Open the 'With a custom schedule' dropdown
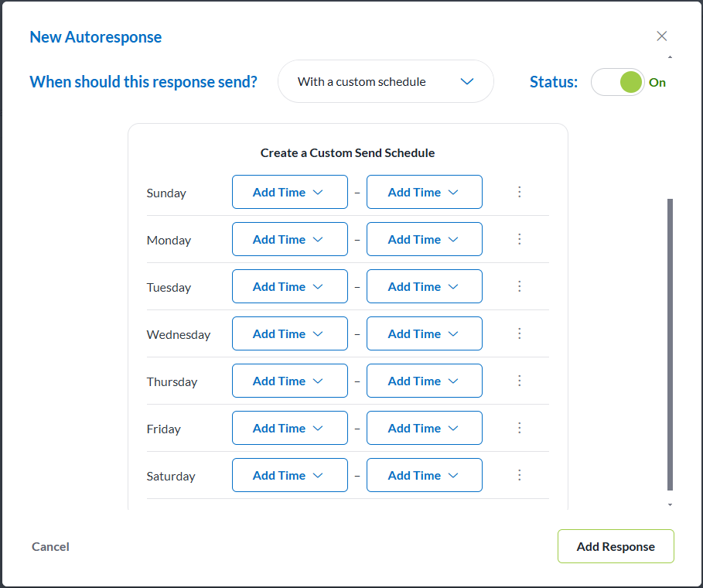This screenshot has width=703, height=588. point(385,81)
